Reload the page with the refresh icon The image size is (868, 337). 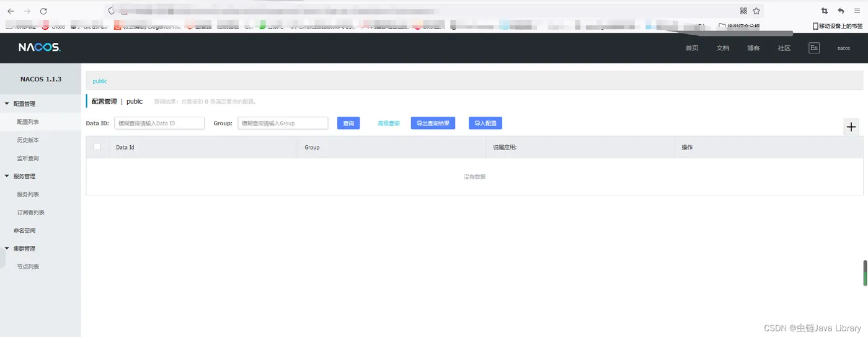tap(43, 11)
